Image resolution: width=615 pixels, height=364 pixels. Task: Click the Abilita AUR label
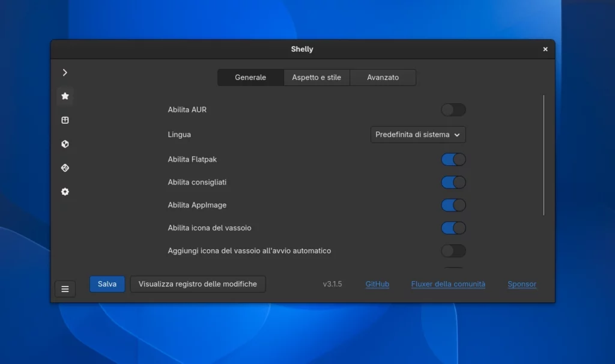187,110
